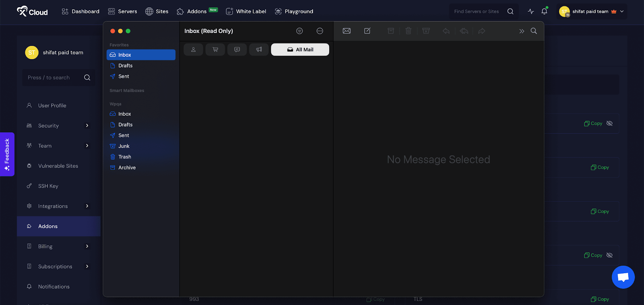Expand the Security submenu
The height and width of the screenshot is (305, 644).
pyautogui.click(x=87, y=126)
